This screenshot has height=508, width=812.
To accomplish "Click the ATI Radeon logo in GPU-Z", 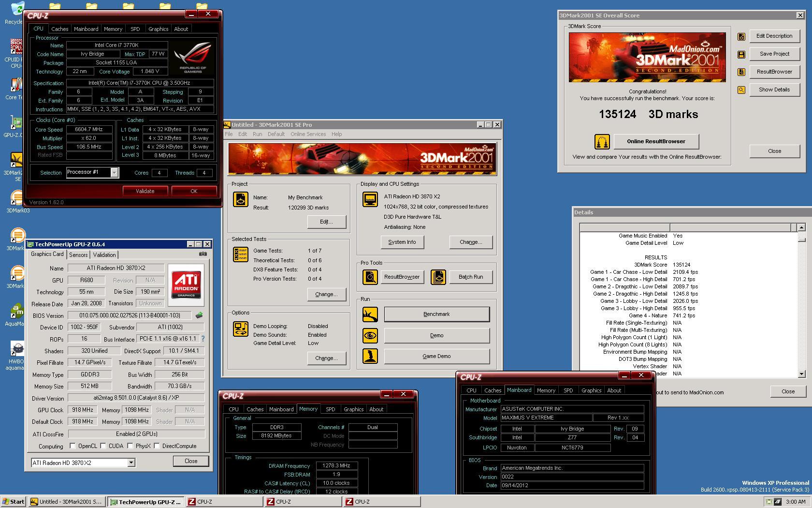I will tap(186, 284).
